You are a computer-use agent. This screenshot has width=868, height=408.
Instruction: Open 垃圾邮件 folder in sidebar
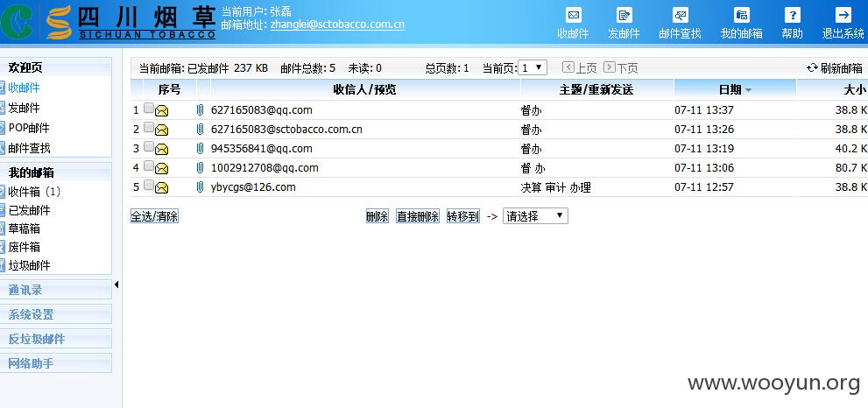click(x=29, y=265)
